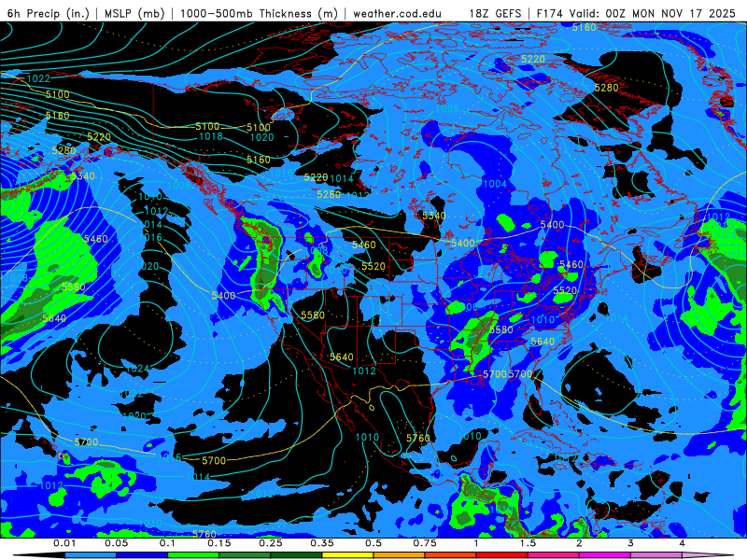This screenshot has height=560, width=747.
Task: Click the 'MSLP (mb)' title text
Action: click(x=134, y=13)
